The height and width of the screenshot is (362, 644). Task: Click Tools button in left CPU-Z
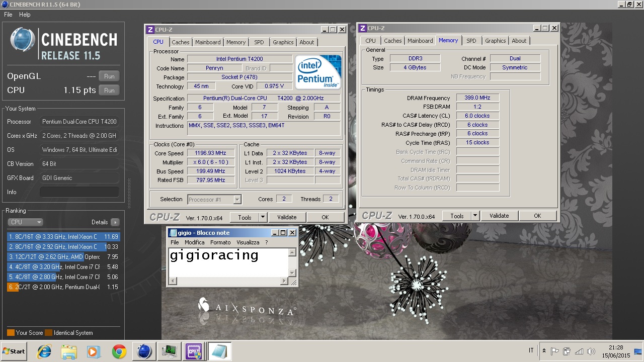tap(245, 217)
